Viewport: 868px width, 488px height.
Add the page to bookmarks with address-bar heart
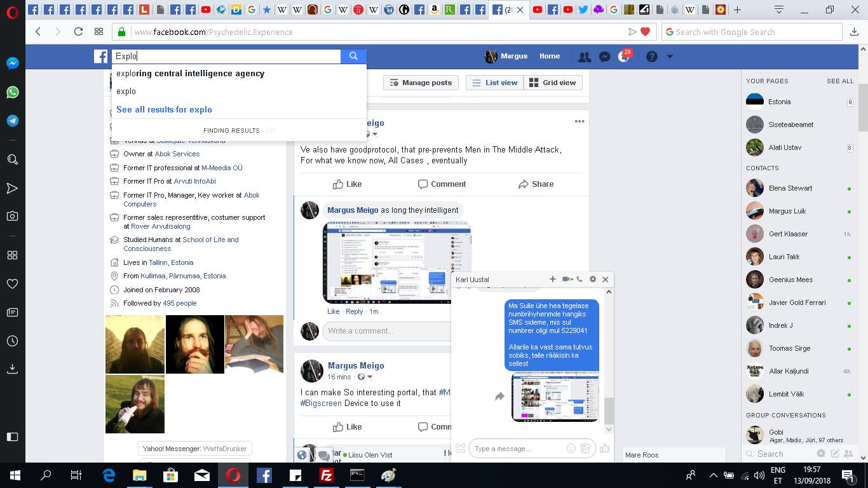pyautogui.click(x=646, y=32)
